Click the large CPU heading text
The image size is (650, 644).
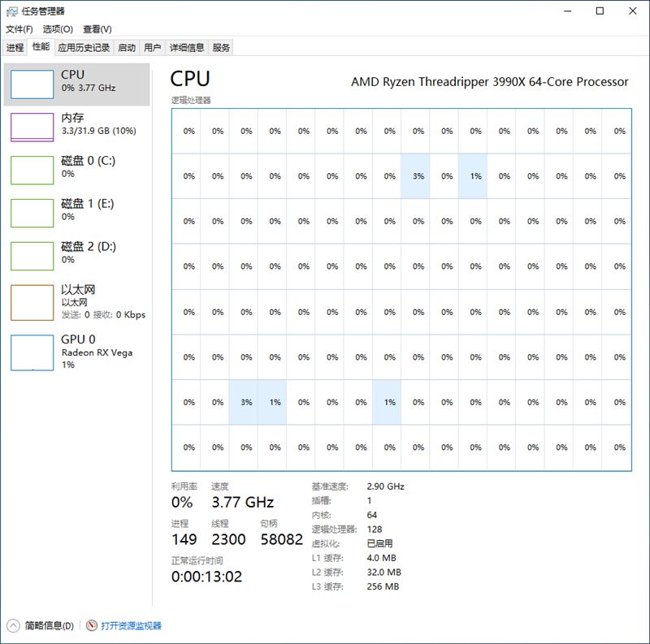190,78
